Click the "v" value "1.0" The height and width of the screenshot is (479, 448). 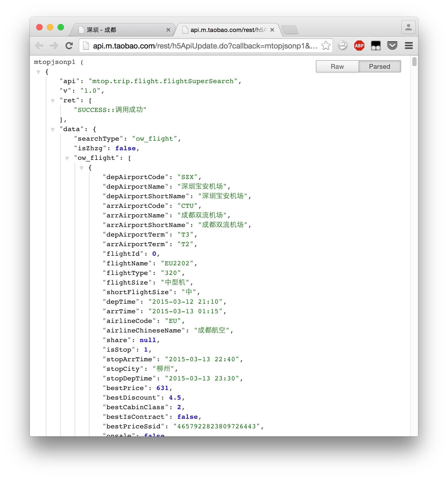coord(90,91)
